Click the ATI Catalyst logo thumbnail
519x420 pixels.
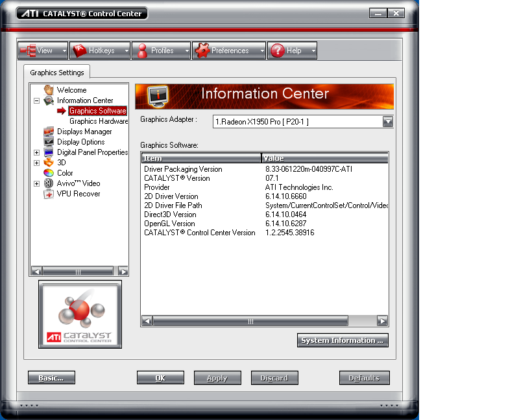[x=80, y=314]
